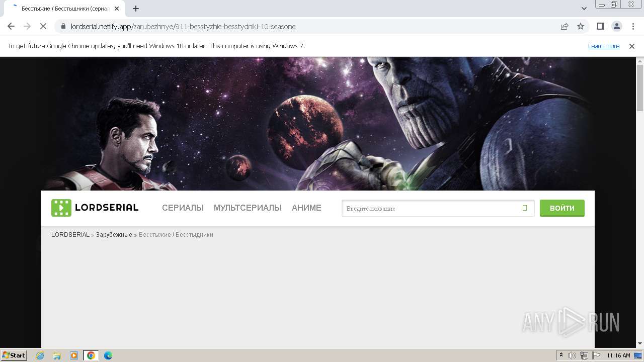The width and height of the screenshot is (644, 362).
Task: Close the Бесстыжие browser tab
Action: pyautogui.click(x=117, y=9)
